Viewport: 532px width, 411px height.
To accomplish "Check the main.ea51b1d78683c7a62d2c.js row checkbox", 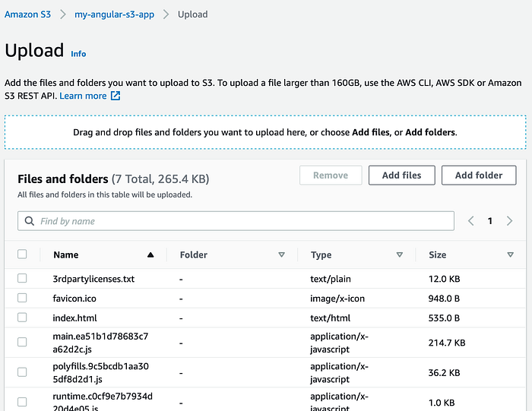I will (22, 342).
